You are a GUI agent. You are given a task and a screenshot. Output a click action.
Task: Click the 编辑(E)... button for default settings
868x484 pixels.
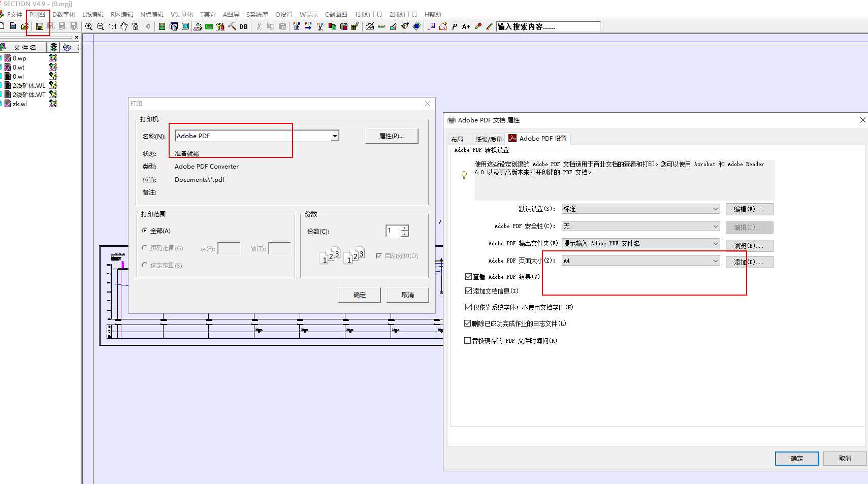[749, 209]
